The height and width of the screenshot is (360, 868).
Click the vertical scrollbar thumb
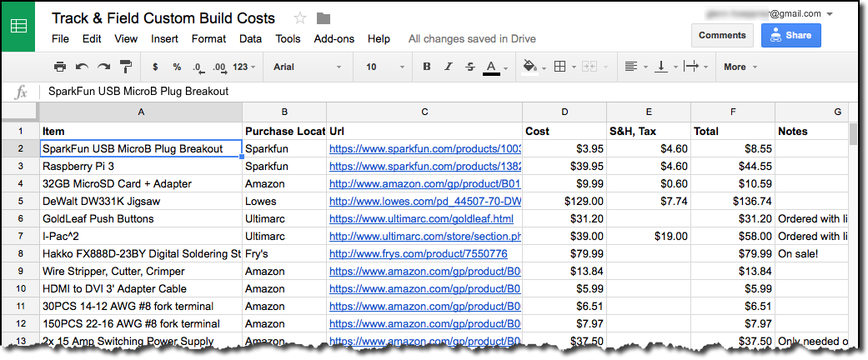pos(853,134)
